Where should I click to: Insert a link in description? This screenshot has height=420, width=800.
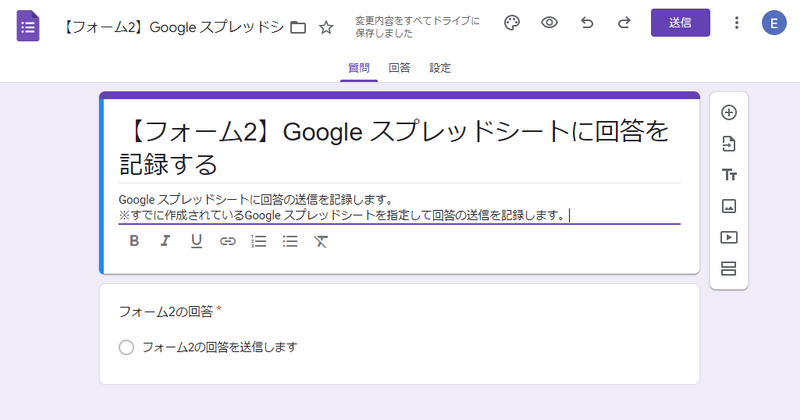coord(228,241)
